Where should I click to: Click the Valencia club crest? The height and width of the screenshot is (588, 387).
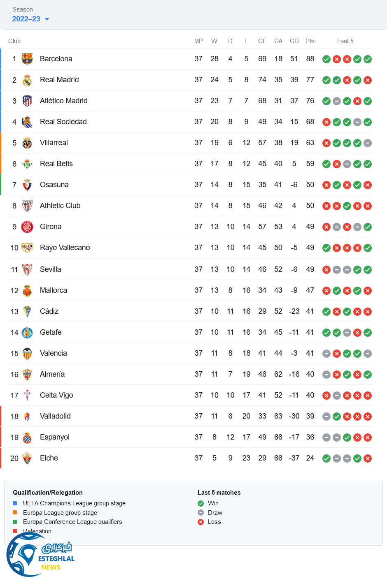27,354
